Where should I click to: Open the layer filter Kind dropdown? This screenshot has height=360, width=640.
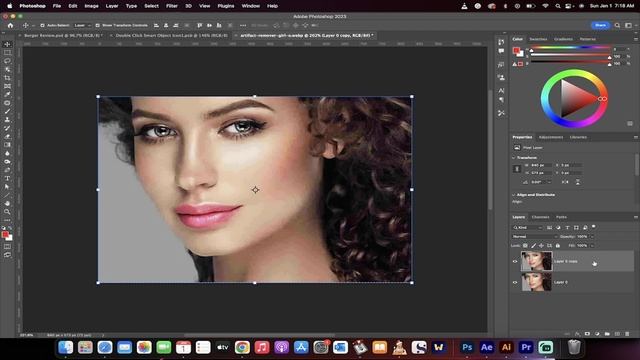pos(527,227)
